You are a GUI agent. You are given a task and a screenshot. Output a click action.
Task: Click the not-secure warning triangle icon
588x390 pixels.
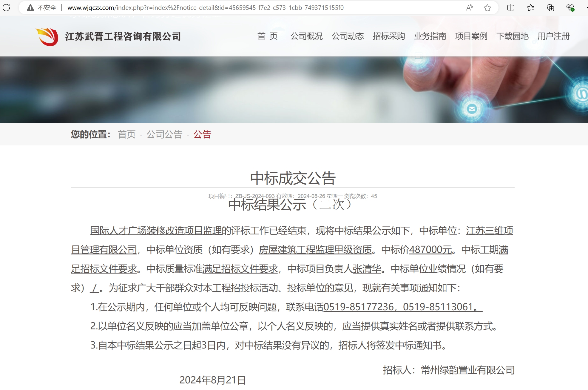coord(30,7)
